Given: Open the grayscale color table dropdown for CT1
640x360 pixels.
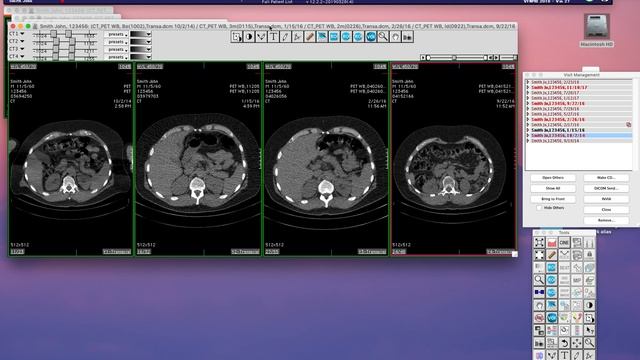Looking at the screenshot, I should [x=141, y=34].
